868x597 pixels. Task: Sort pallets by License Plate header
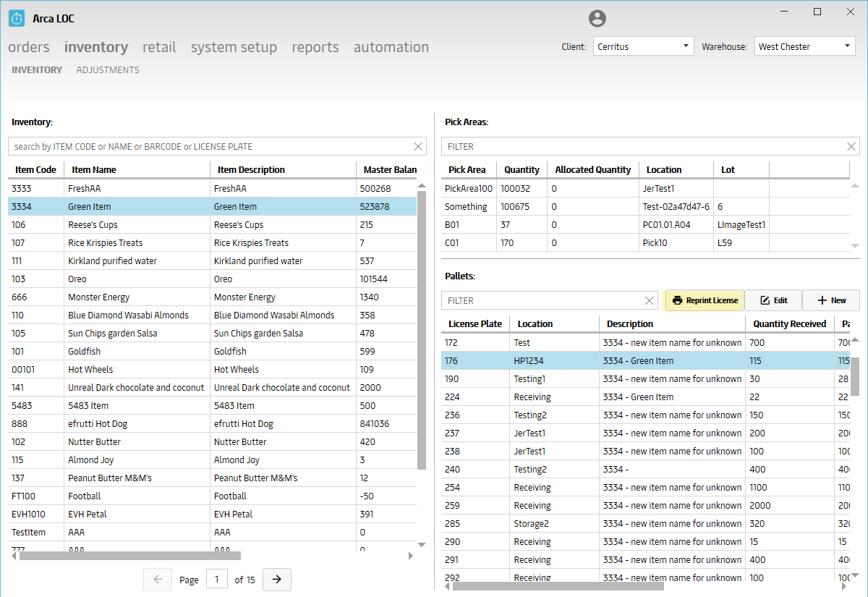pos(475,324)
